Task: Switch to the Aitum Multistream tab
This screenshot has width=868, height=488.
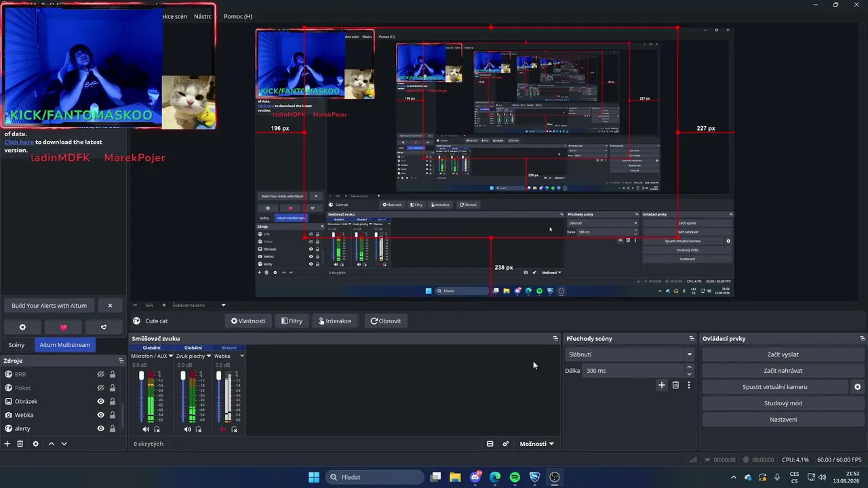Action: click(65, 345)
